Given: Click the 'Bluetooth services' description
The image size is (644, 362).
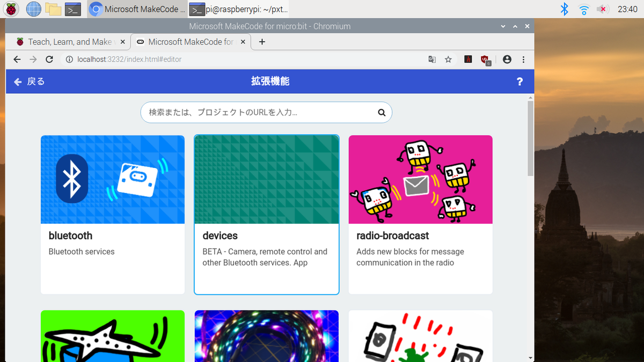Looking at the screenshot, I should (82, 252).
